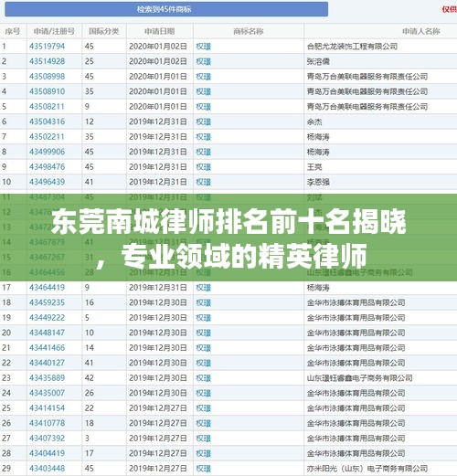Click the 申请日期 column header
457x476 pixels.
click(x=159, y=31)
